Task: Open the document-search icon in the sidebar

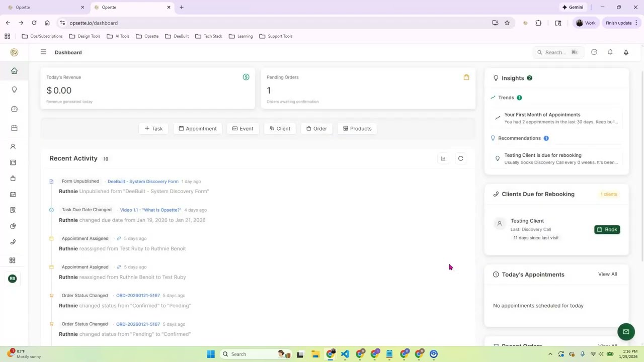Action: coord(13,210)
